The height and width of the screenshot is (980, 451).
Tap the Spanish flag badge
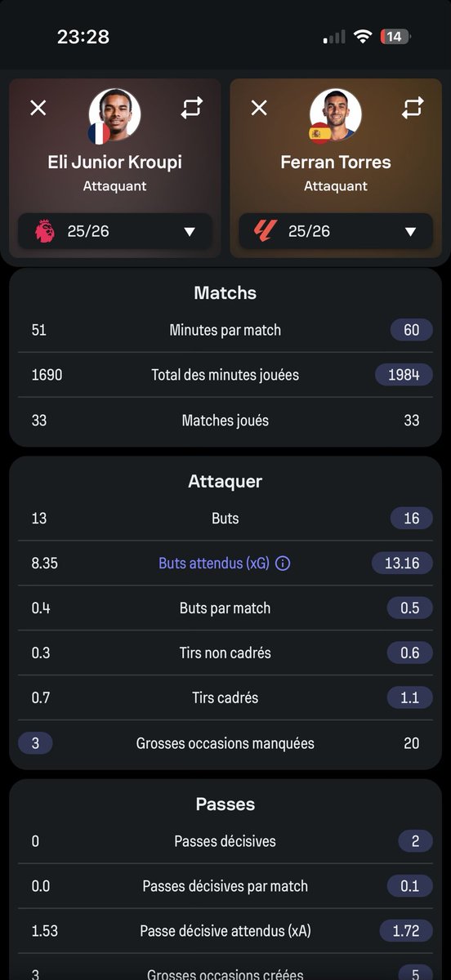319,133
